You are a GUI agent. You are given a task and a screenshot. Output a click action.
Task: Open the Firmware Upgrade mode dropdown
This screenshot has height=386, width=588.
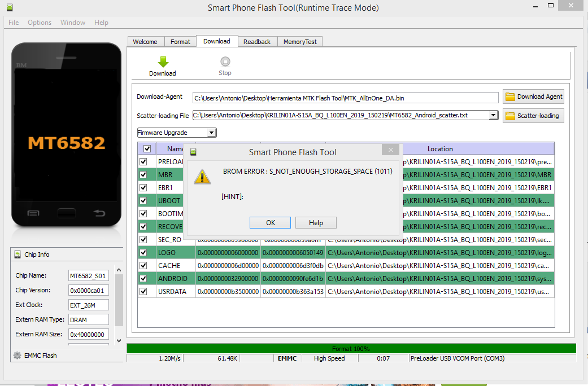click(x=211, y=133)
